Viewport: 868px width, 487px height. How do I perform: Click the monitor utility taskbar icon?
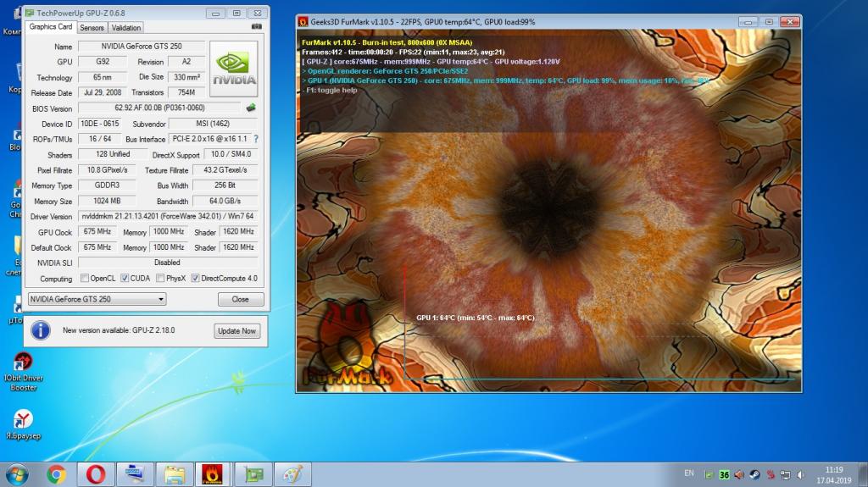pos(135,475)
